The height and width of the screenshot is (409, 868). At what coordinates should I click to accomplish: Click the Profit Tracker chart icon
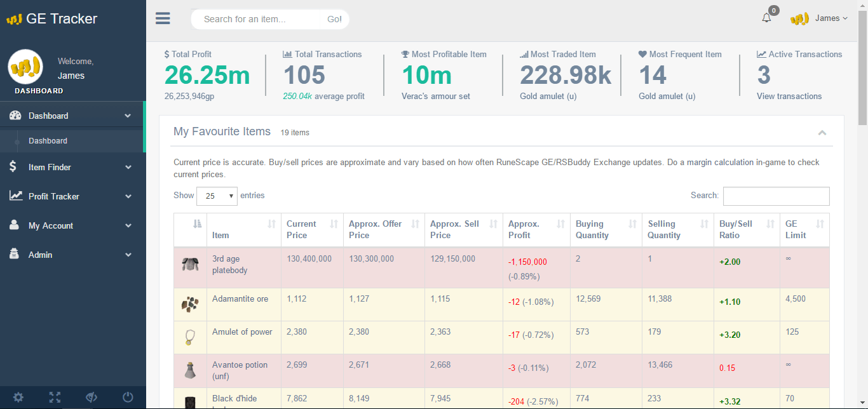(x=16, y=196)
